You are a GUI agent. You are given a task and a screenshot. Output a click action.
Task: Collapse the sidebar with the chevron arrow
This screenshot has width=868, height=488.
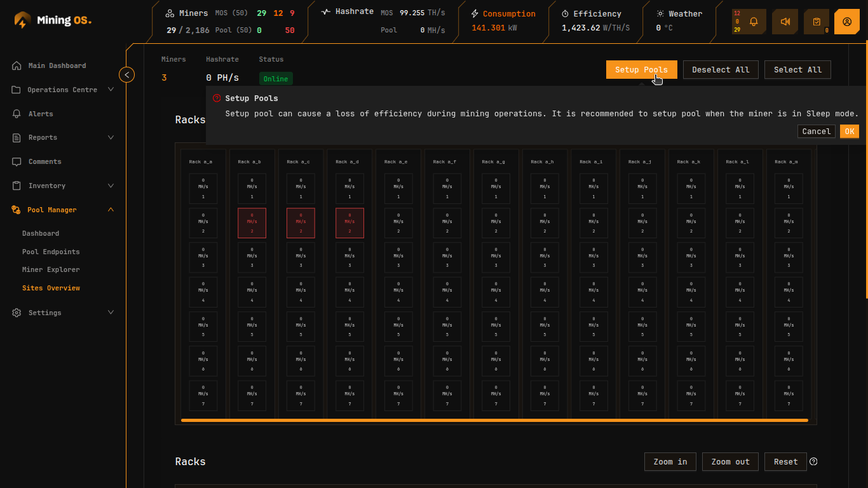[x=126, y=74]
